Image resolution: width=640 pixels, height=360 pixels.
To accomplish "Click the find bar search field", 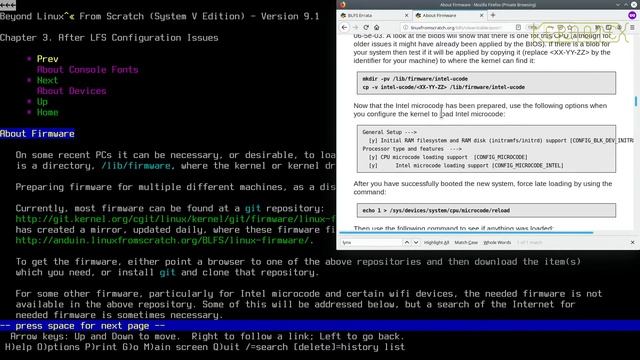I will pyautogui.click(x=371, y=242).
